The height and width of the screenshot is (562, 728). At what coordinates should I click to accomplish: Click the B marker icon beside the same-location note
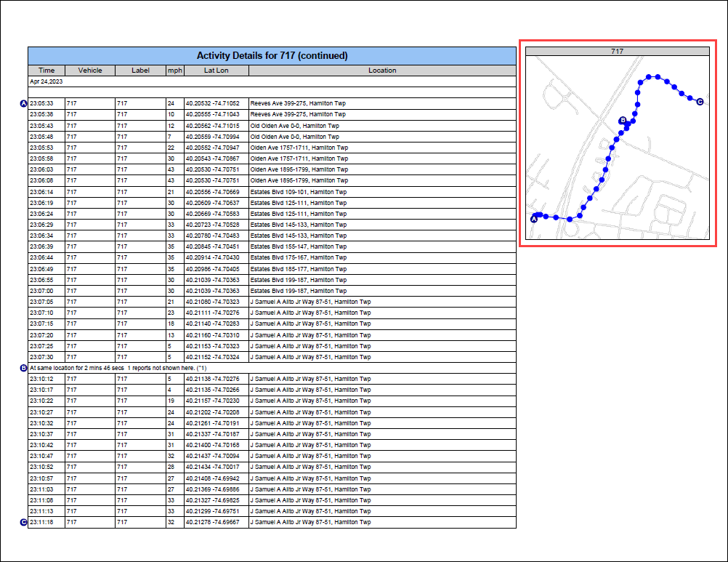pos(24,369)
